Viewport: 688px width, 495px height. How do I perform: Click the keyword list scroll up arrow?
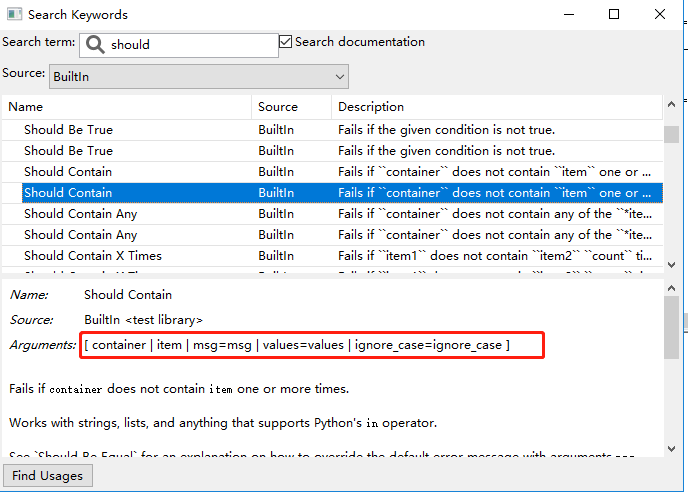[671, 104]
